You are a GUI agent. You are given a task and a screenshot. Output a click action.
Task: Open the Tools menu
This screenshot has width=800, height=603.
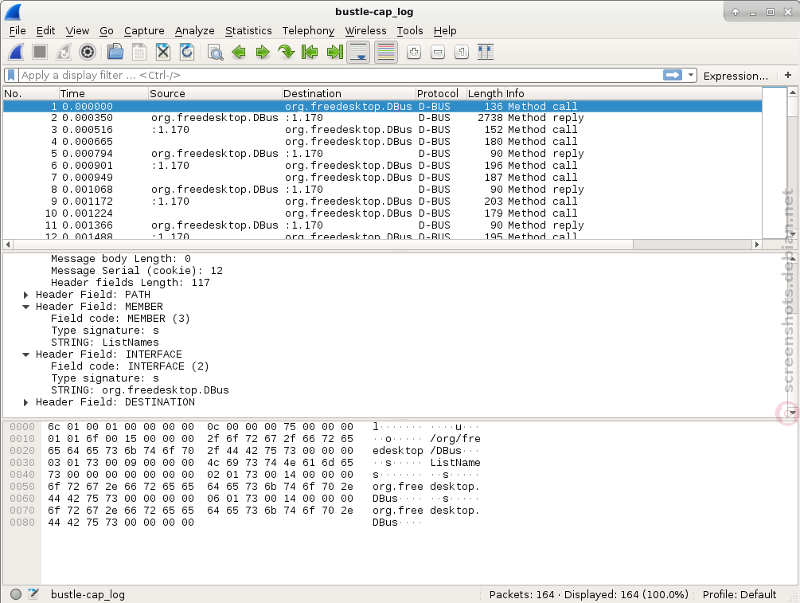point(410,31)
